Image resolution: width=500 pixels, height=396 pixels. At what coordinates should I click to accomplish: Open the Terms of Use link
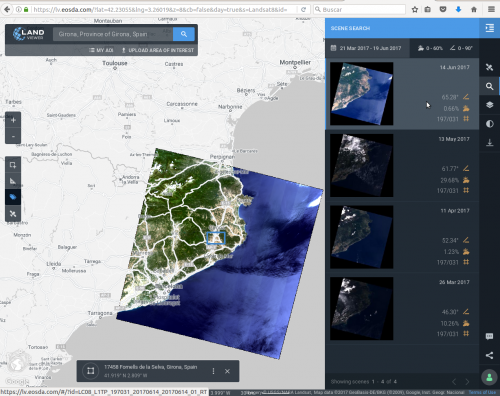coord(482,392)
